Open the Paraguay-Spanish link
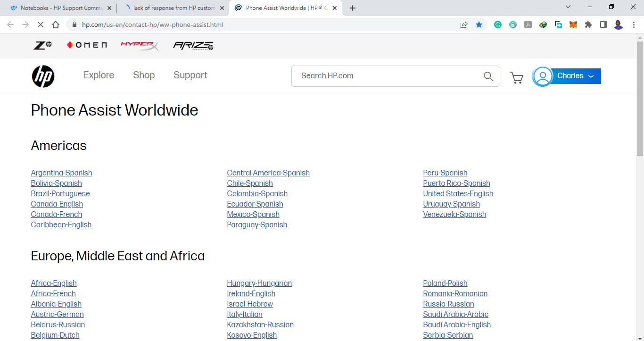The image size is (644, 341). [257, 225]
